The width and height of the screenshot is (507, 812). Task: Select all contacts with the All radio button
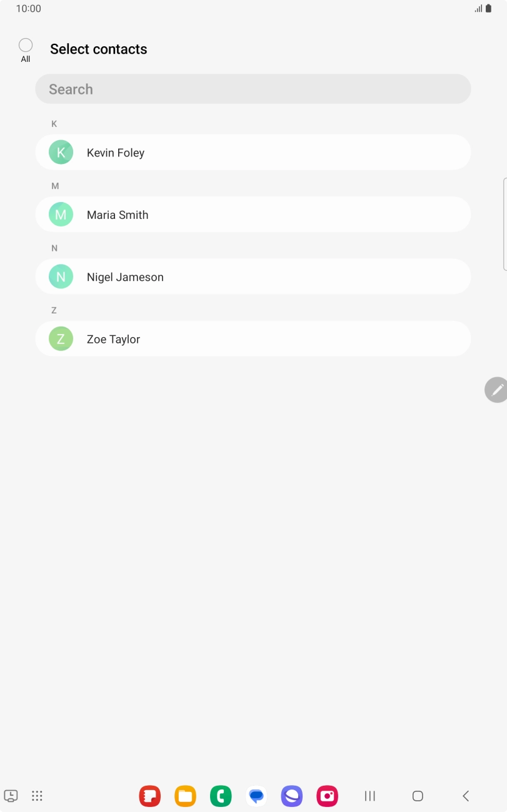tap(26, 46)
